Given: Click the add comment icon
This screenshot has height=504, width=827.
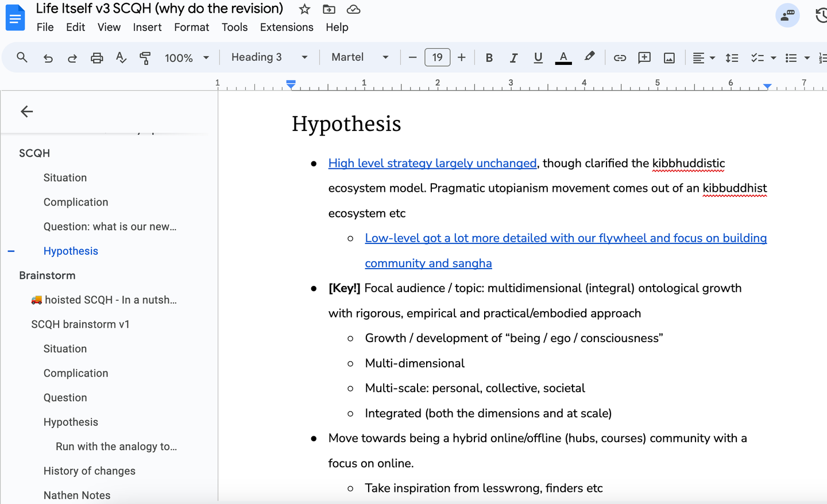Looking at the screenshot, I should [644, 57].
